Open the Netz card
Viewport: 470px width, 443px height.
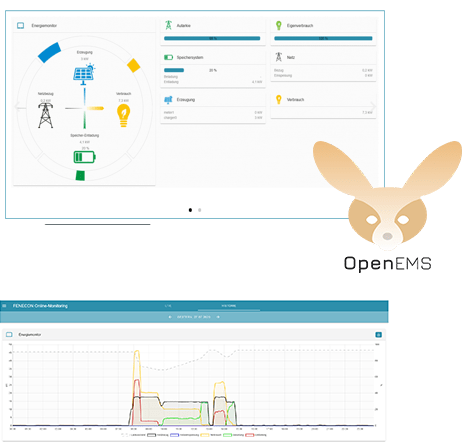[323, 66]
